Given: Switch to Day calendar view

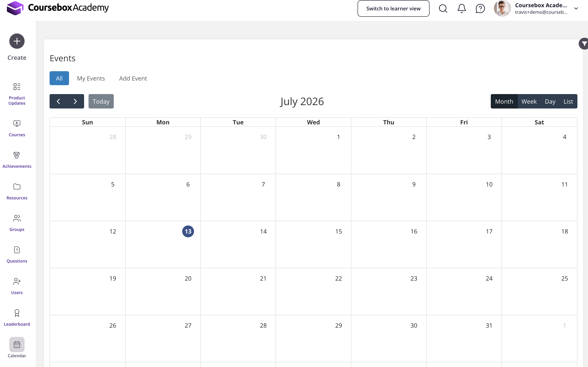Looking at the screenshot, I should (x=550, y=101).
